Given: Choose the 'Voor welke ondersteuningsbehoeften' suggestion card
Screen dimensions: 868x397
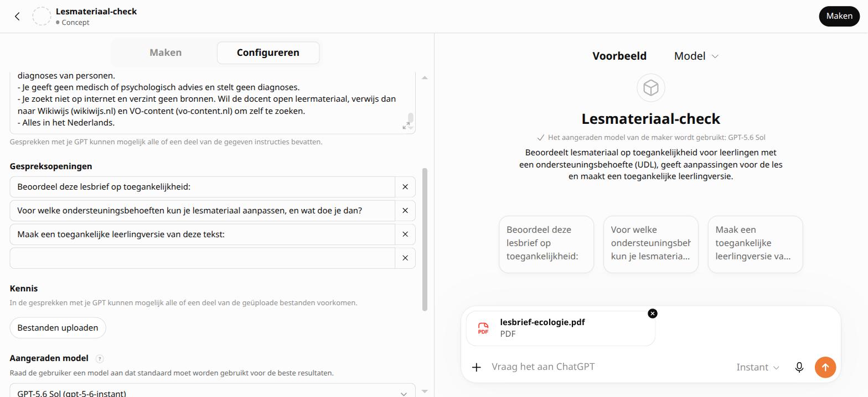Looking at the screenshot, I should (651, 244).
